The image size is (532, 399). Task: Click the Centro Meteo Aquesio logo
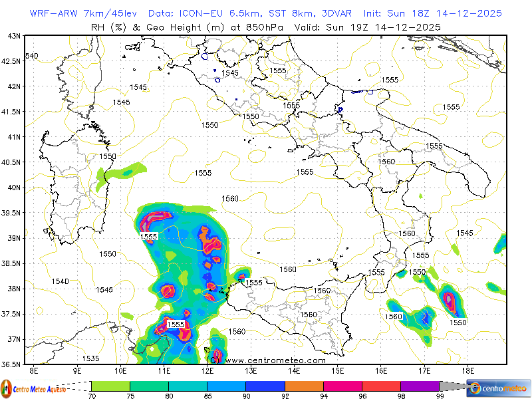[33, 388]
